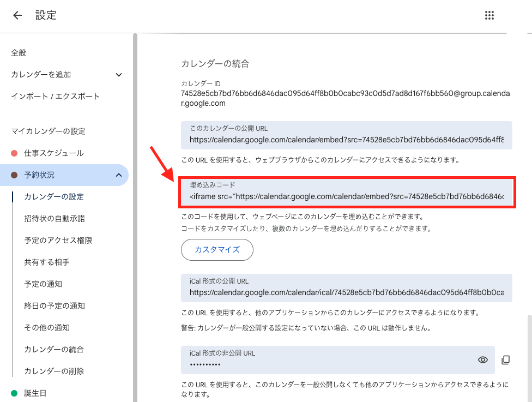Expand the カレンダーを追加 chevron
This screenshot has width=532, height=402.
click(x=119, y=75)
